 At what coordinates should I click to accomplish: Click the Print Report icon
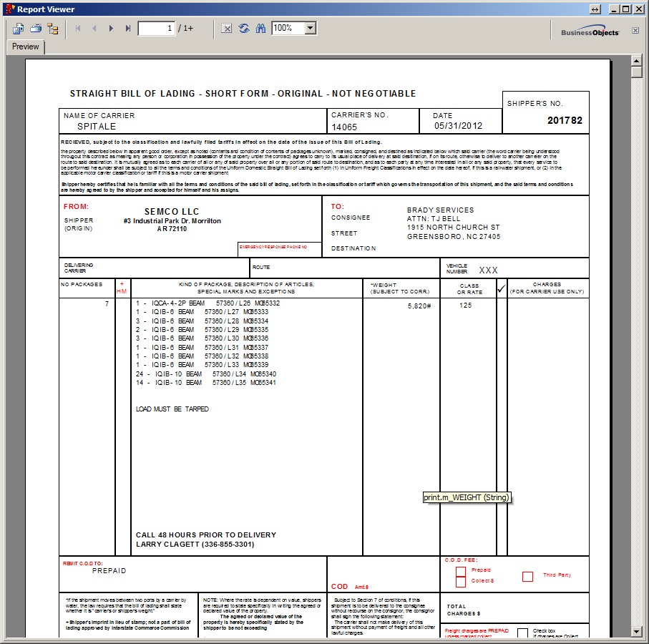pos(35,29)
